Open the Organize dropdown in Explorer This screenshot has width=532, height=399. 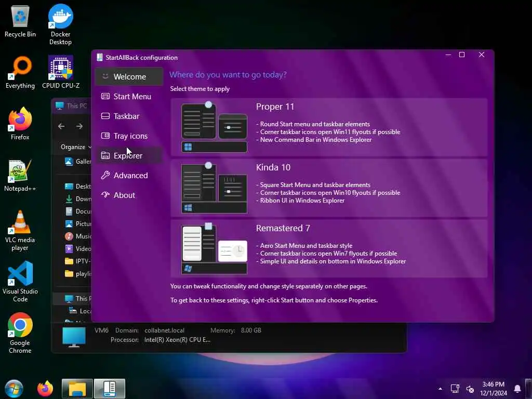76,147
